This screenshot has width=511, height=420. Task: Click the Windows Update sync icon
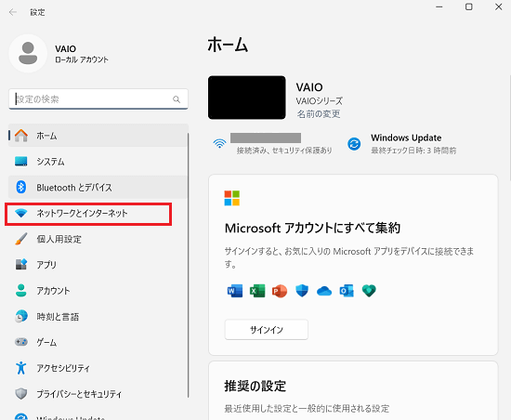tap(354, 144)
